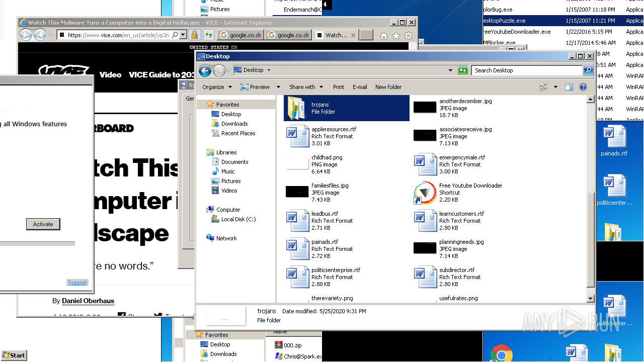Select desktopPuzzle.exe row in background window
The width and height of the screenshot is (644, 362).
tap(563, 21)
